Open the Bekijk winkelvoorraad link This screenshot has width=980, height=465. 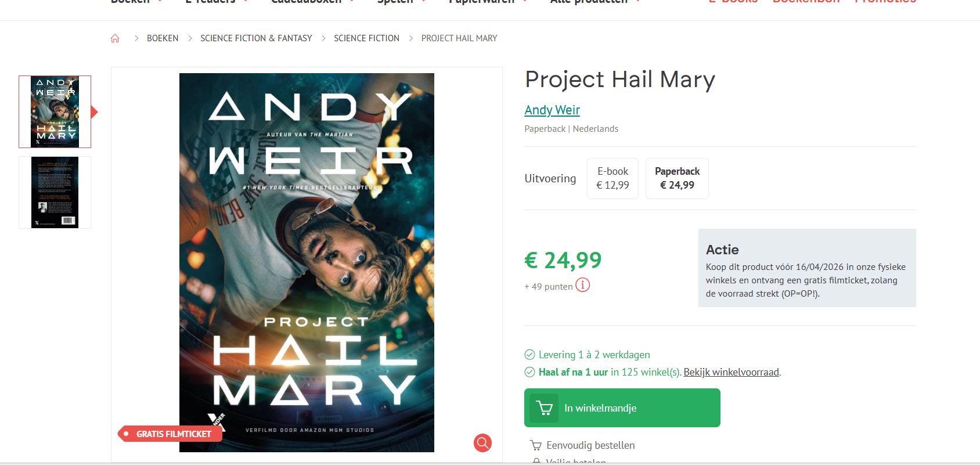pos(731,372)
